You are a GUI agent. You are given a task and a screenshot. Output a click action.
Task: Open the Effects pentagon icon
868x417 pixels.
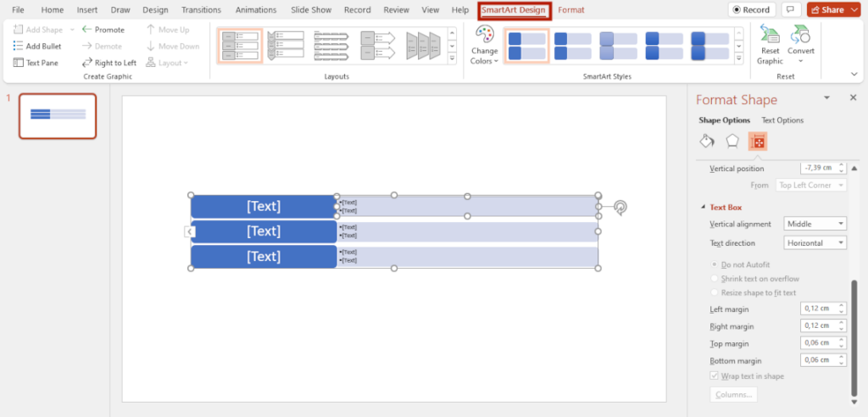[732, 142]
